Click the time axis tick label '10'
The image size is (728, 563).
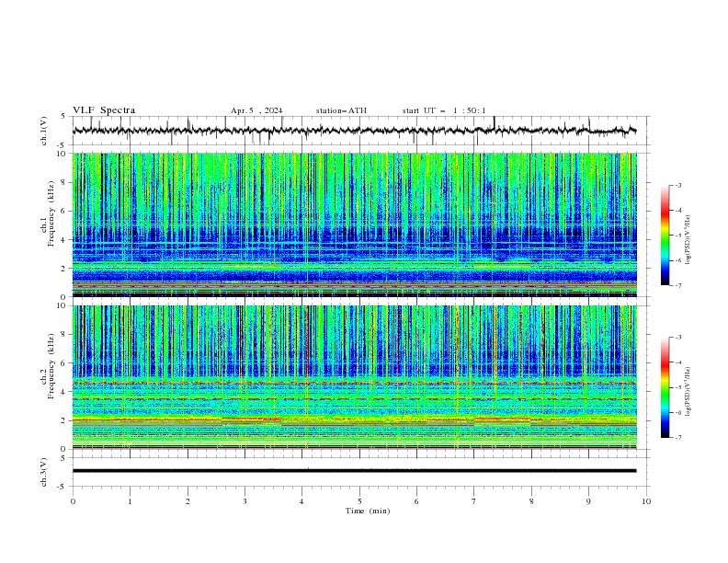(x=646, y=501)
